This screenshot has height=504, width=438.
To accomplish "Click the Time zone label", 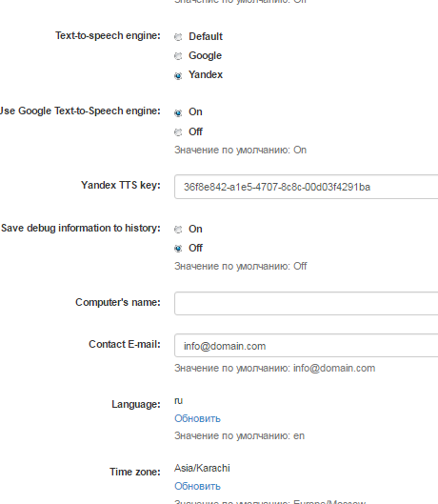I will pyautogui.click(x=135, y=472).
